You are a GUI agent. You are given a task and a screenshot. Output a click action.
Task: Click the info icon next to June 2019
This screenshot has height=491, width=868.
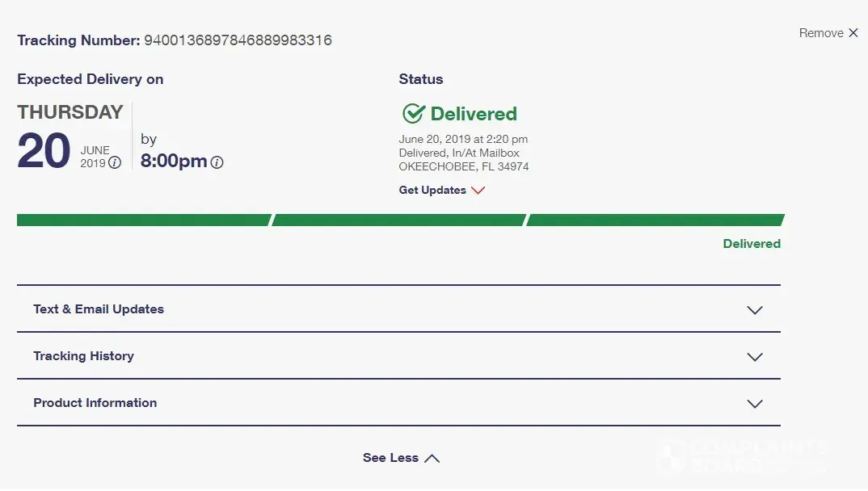coord(115,163)
